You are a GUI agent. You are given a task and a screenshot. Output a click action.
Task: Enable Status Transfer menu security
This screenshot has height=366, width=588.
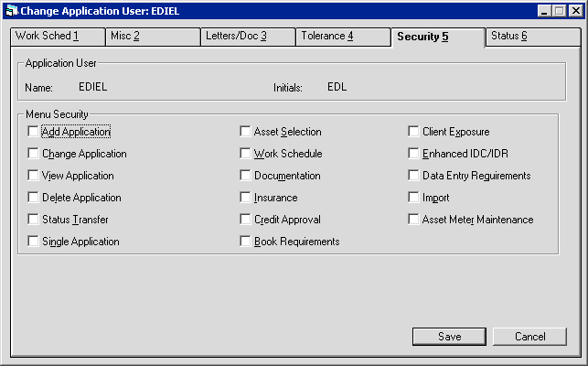[33, 220]
